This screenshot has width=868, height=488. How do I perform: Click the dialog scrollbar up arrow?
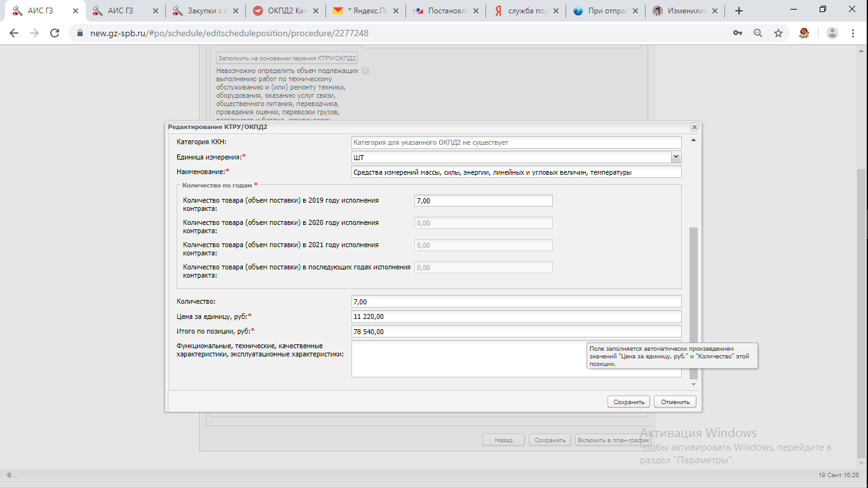click(x=693, y=140)
